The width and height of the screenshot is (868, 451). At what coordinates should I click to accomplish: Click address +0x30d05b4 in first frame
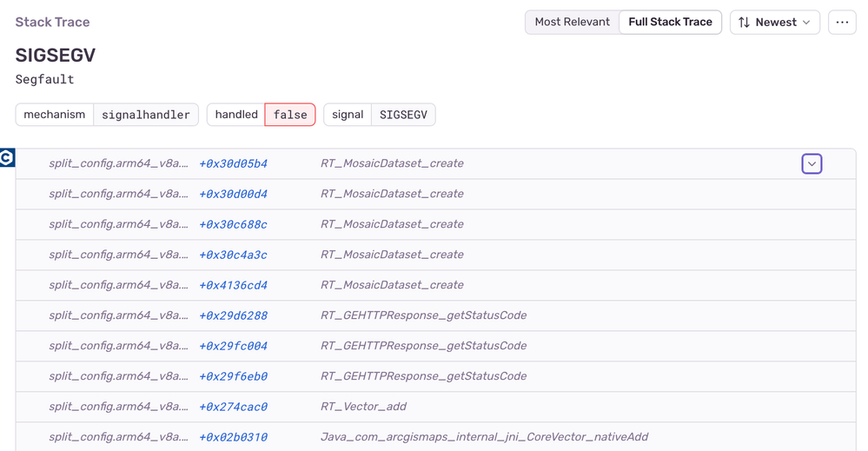tap(233, 163)
